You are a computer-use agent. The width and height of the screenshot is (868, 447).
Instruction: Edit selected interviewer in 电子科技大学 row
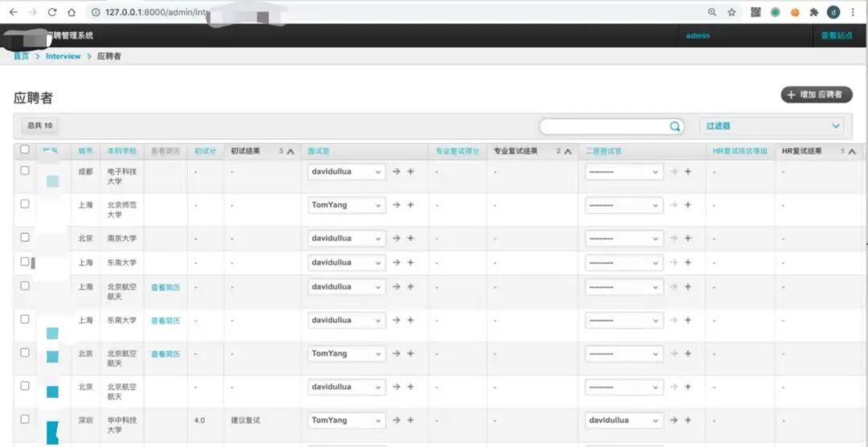(x=396, y=172)
